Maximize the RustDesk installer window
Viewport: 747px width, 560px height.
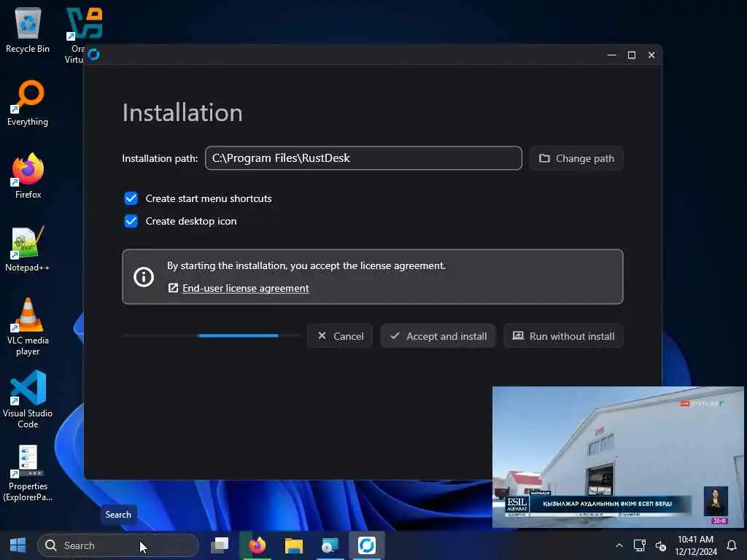coord(632,55)
